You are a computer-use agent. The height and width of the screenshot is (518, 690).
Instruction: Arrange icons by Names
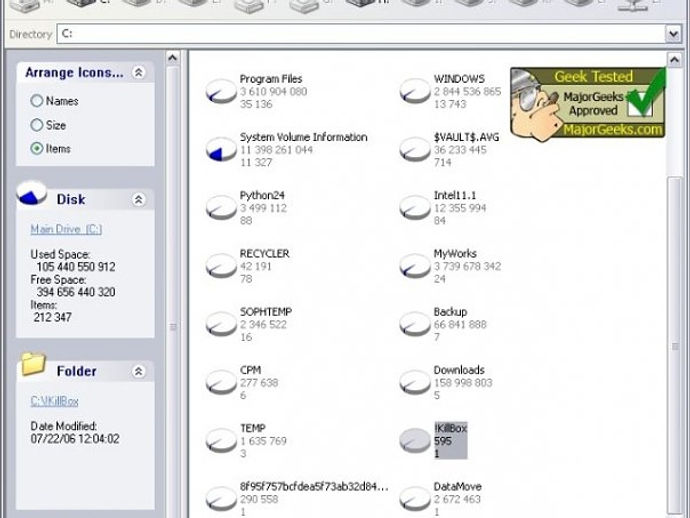click(37, 101)
